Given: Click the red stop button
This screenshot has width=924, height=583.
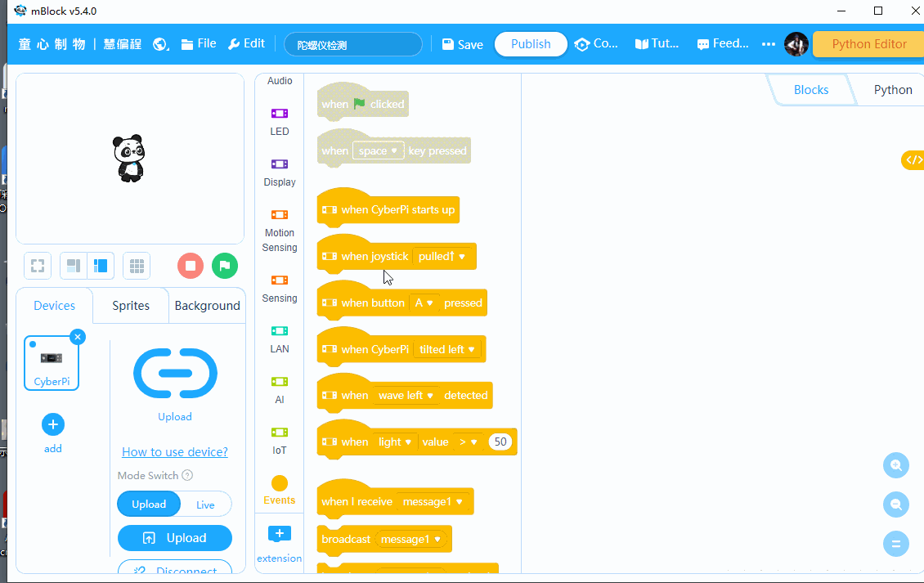Looking at the screenshot, I should click(x=191, y=266).
